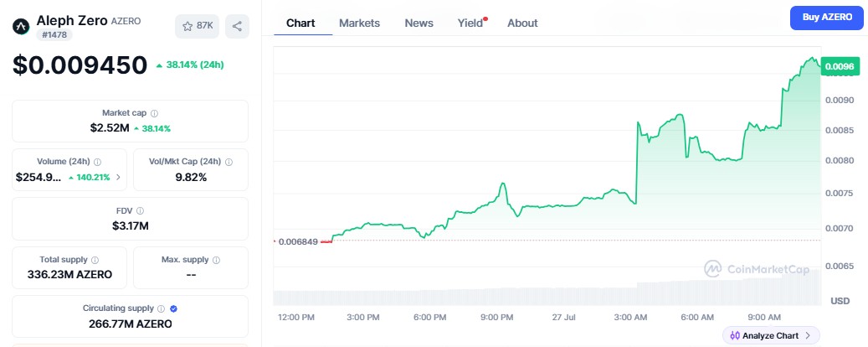This screenshot has width=868, height=347.
Task: Click the candlestick icon in Analyze Chart
Action: click(735, 335)
